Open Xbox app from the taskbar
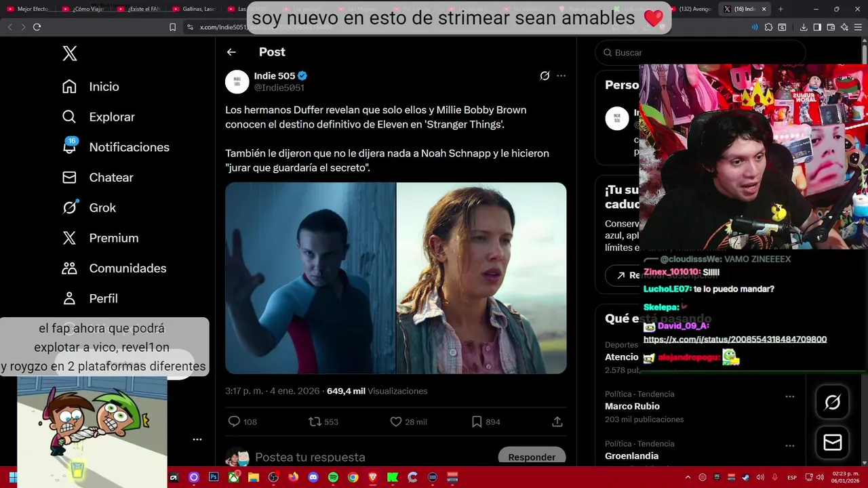This screenshot has width=868, height=488. (x=233, y=477)
